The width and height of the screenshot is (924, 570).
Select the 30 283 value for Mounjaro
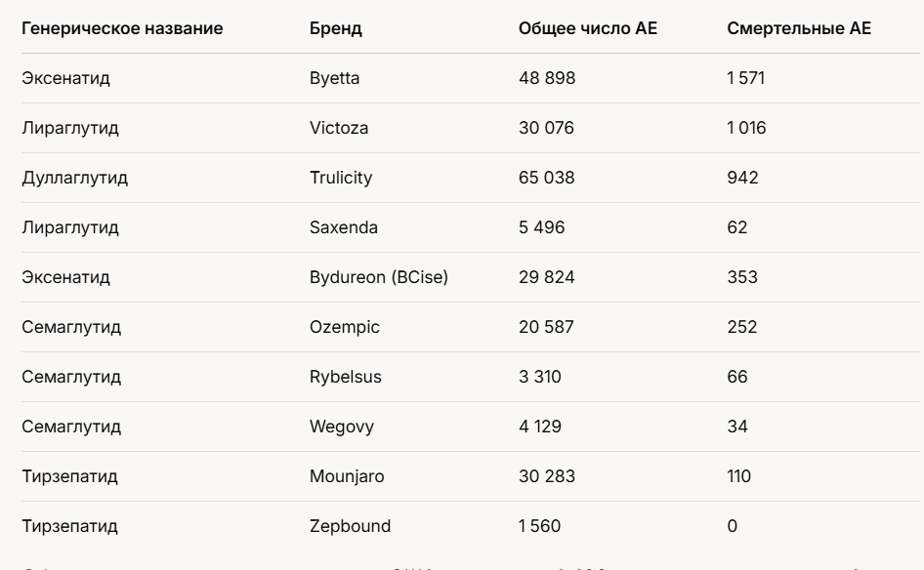point(546,476)
